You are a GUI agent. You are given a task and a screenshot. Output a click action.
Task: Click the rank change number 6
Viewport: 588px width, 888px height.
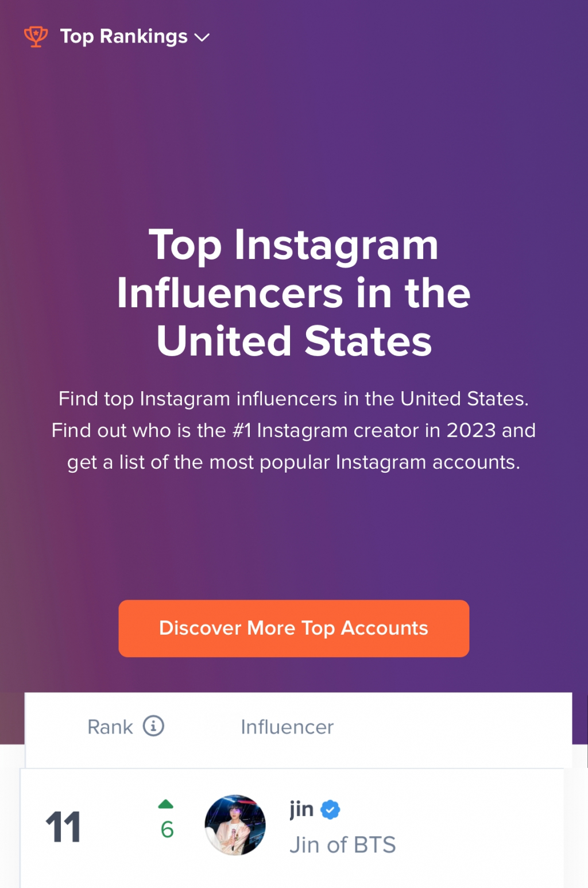(167, 829)
